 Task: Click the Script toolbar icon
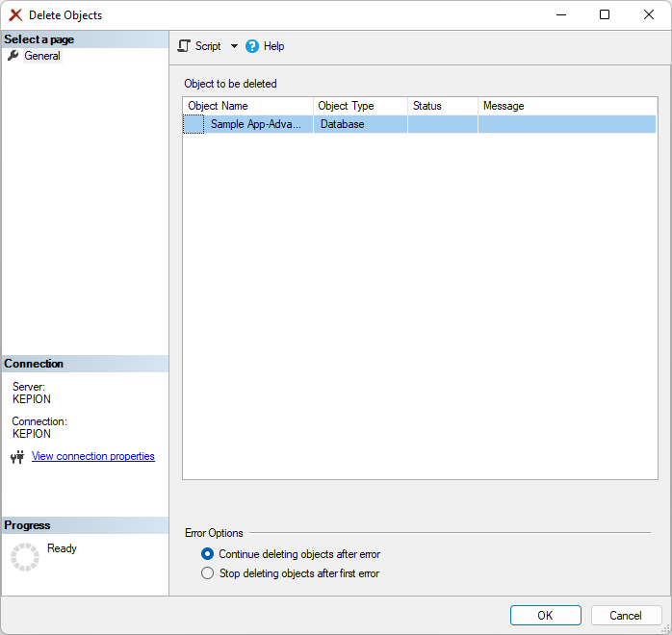point(184,46)
